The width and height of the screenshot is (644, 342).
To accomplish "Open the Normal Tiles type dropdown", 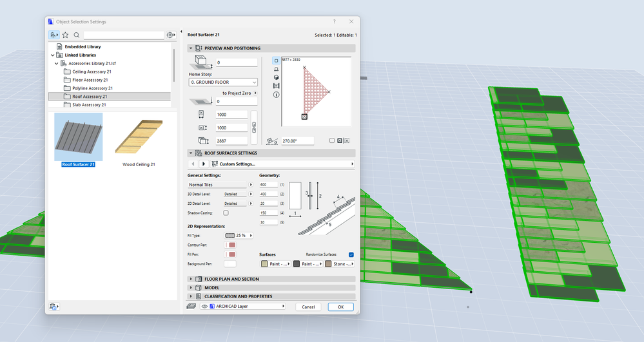I will click(251, 185).
